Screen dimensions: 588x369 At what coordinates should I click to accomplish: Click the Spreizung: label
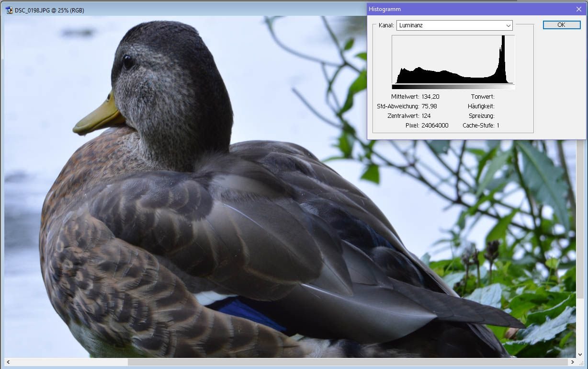click(482, 116)
